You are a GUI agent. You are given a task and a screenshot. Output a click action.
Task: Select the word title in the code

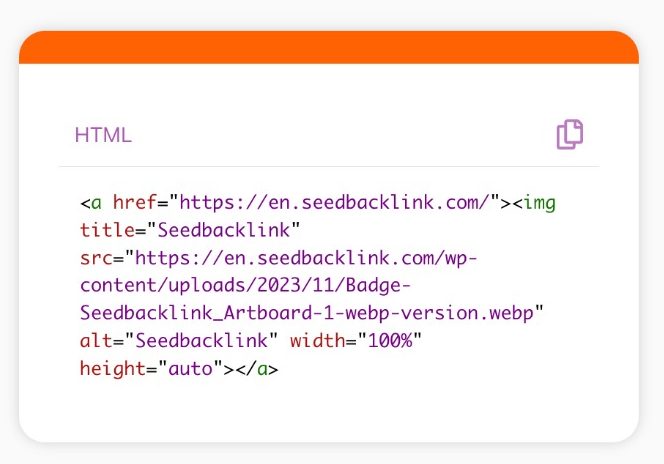(108, 230)
